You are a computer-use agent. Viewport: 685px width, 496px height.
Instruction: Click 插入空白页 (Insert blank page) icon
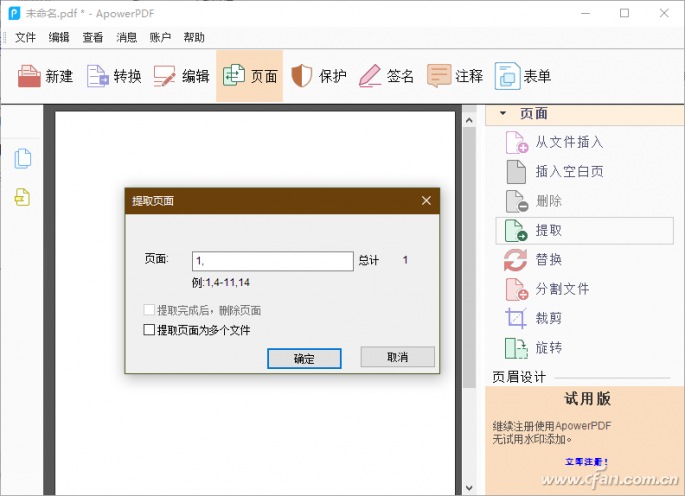[x=516, y=172]
